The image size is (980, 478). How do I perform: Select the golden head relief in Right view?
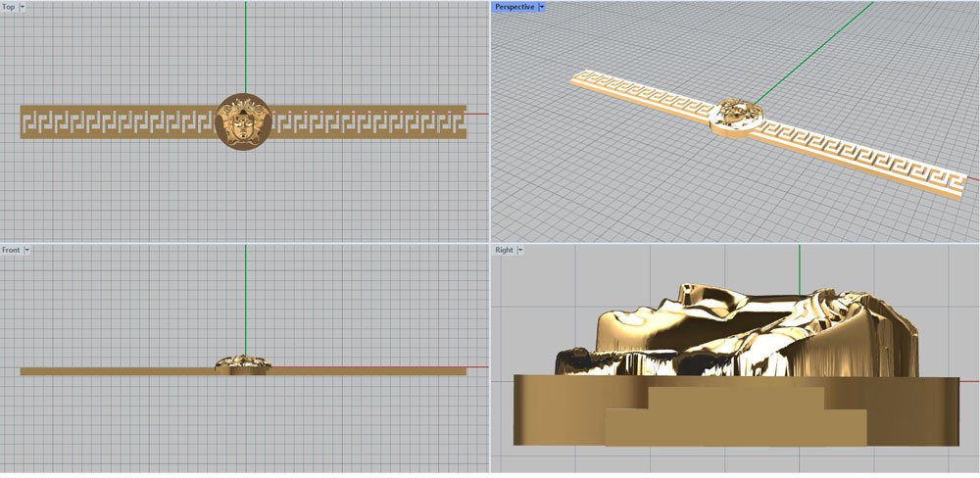pyautogui.click(x=738, y=331)
